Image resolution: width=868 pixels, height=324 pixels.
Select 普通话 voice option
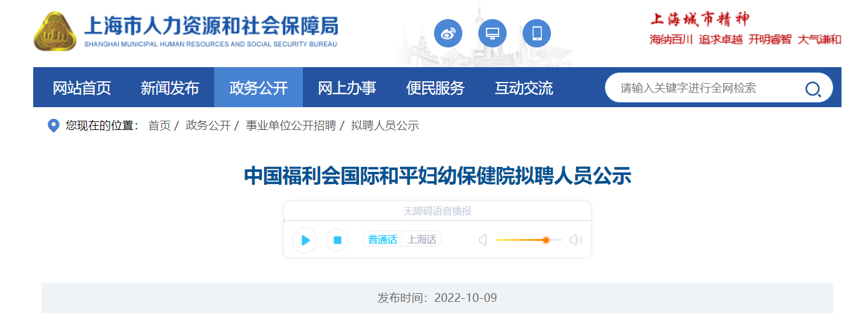tap(382, 240)
